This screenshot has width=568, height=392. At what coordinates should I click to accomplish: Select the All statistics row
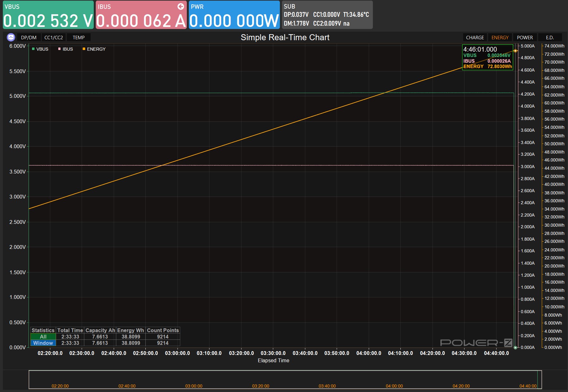(x=105, y=337)
